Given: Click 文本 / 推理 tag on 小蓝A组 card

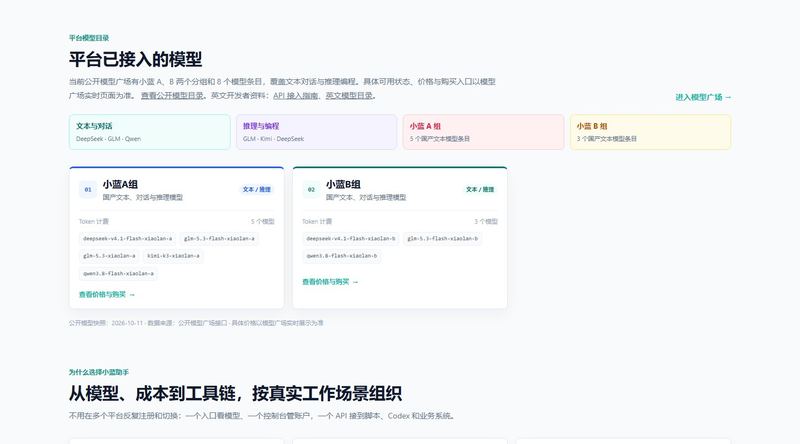Looking at the screenshot, I should [x=257, y=189].
